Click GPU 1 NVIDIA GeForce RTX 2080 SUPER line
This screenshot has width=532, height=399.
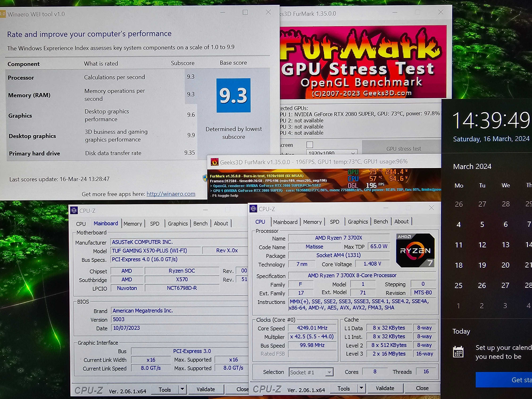pyautogui.click(x=360, y=114)
